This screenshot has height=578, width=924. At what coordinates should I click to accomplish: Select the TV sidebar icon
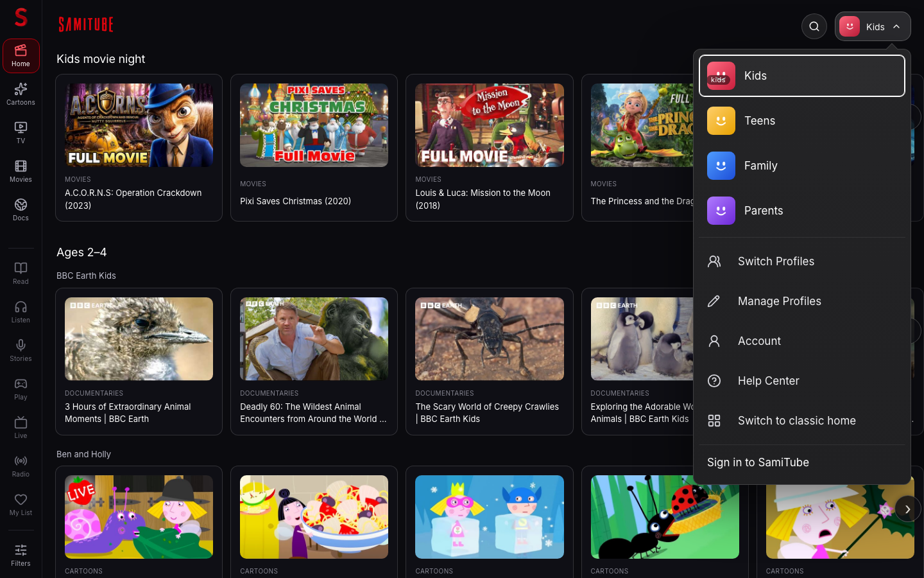click(21, 133)
